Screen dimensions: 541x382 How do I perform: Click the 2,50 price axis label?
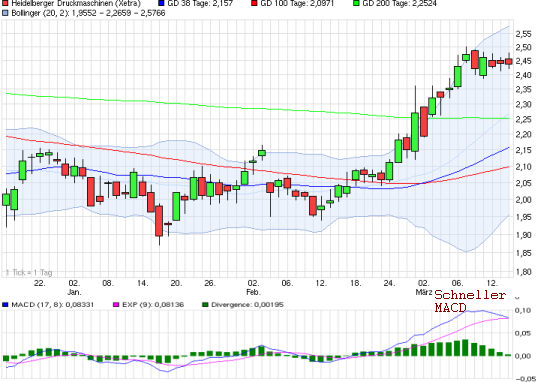click(x=524, y=47)
